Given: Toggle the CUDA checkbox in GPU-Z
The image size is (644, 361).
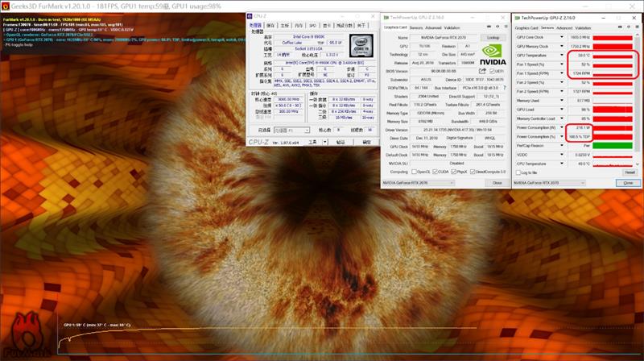Looking at the screenshot, I should pos(435,172).
